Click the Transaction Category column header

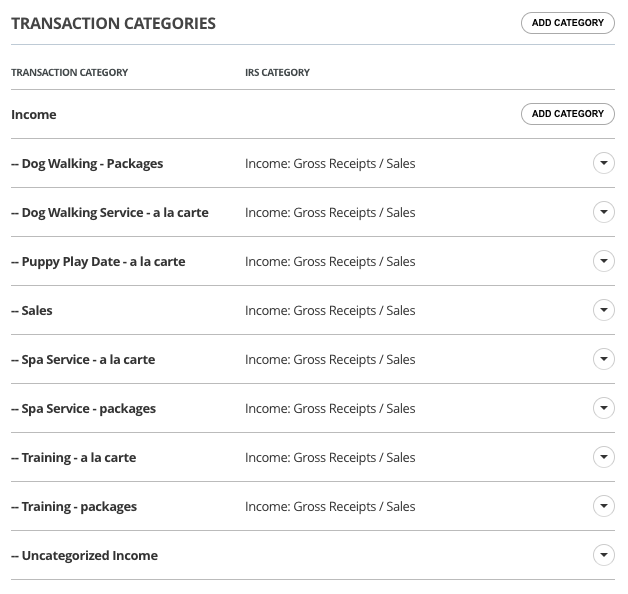[x=70, y=72]
